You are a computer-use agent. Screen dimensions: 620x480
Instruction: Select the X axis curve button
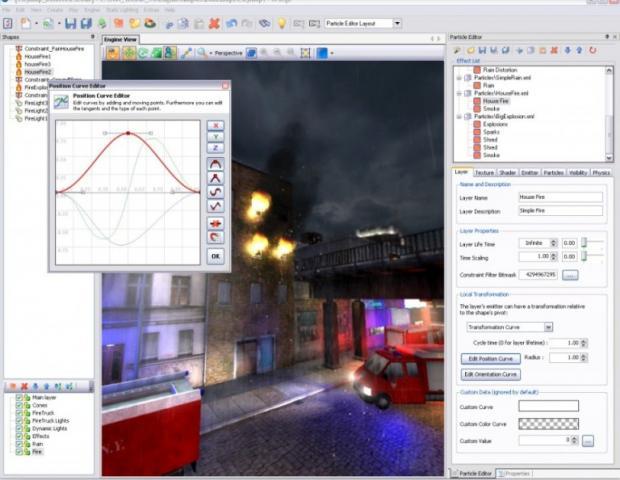pos(215,125)
